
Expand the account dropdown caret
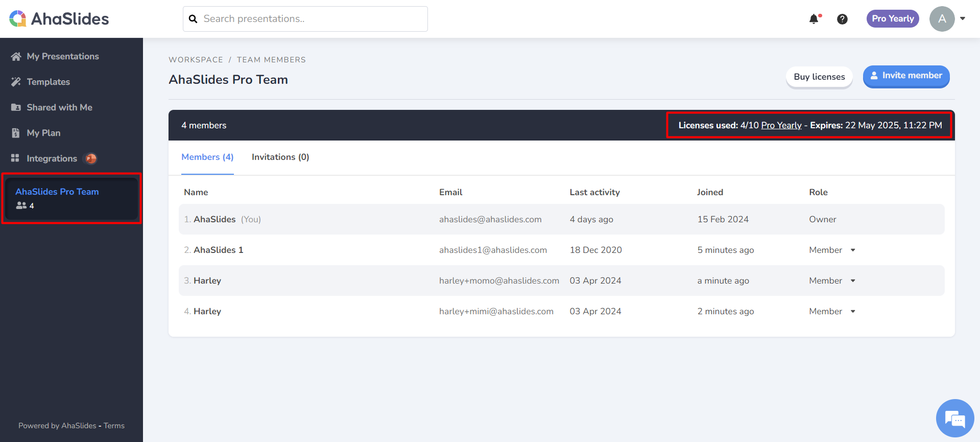963,19
